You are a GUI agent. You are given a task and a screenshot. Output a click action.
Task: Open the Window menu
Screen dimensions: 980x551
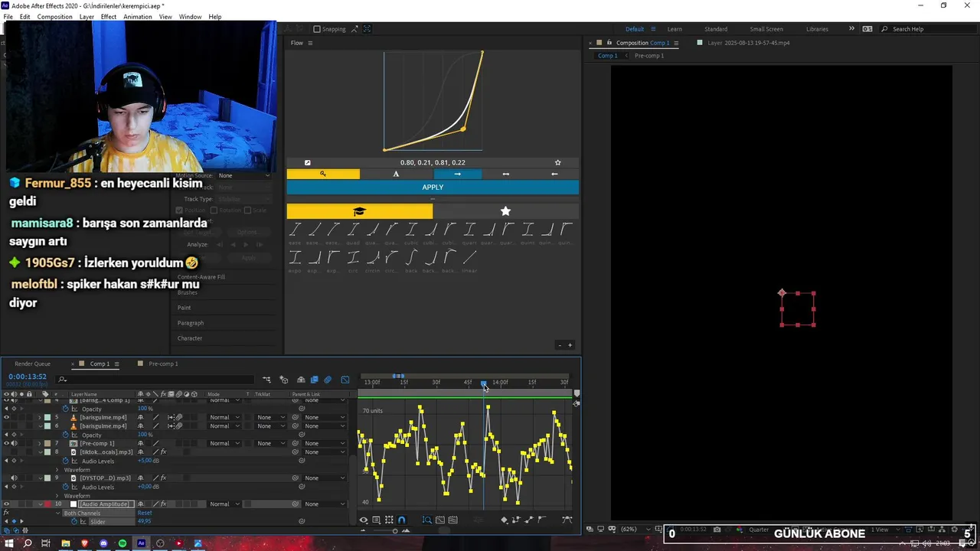point(191,17)
